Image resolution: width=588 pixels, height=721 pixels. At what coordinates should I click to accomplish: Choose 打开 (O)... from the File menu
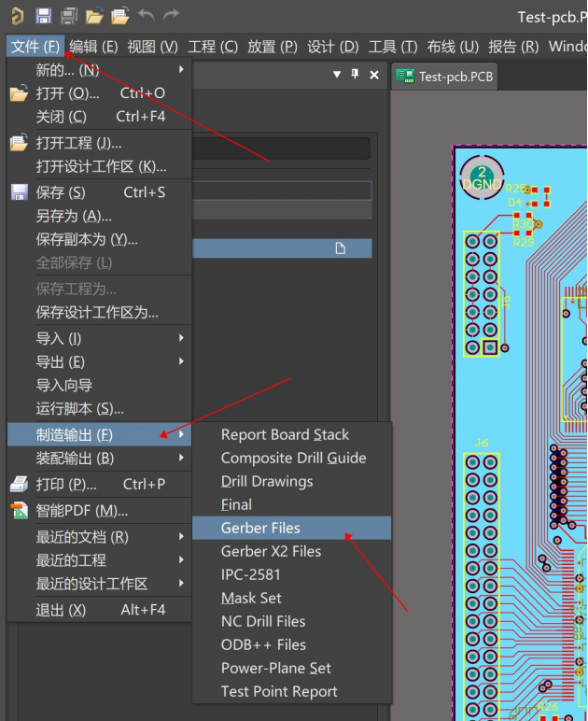click(99, 93)
